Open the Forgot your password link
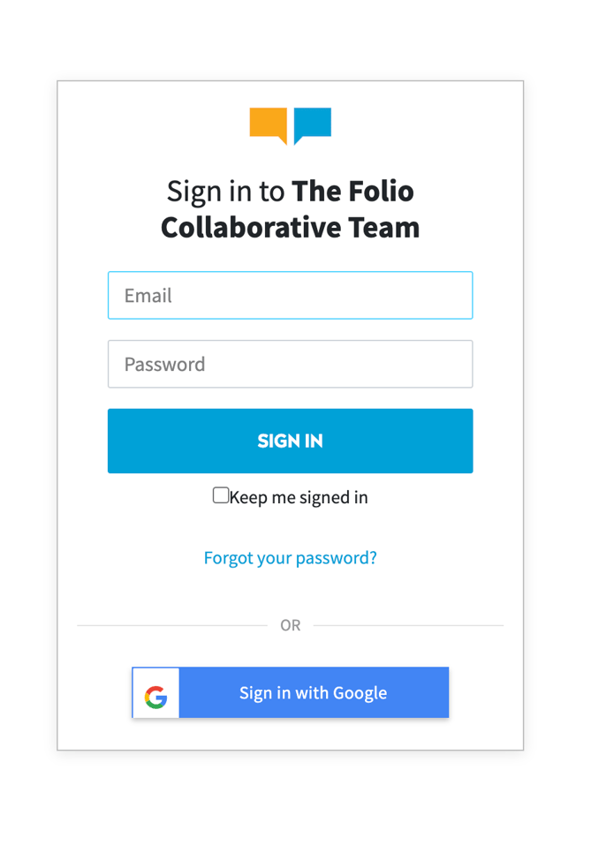 pos(290,557)
